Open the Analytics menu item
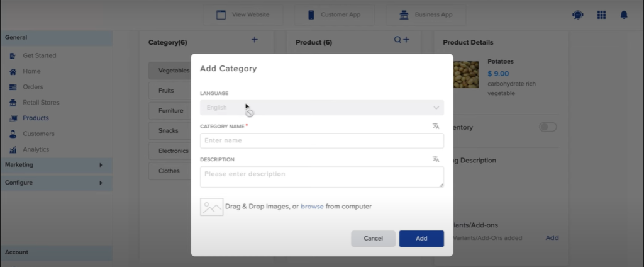Viewport: 644px width, 267px height. (36, 149)
